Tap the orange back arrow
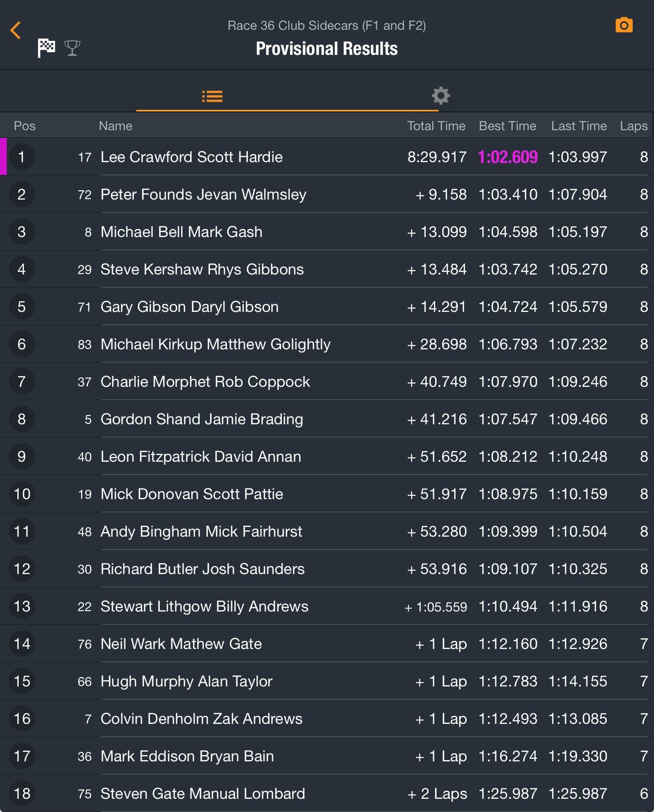Image resolution: width=654 pixels, height=812 pixels. [15, 30]
